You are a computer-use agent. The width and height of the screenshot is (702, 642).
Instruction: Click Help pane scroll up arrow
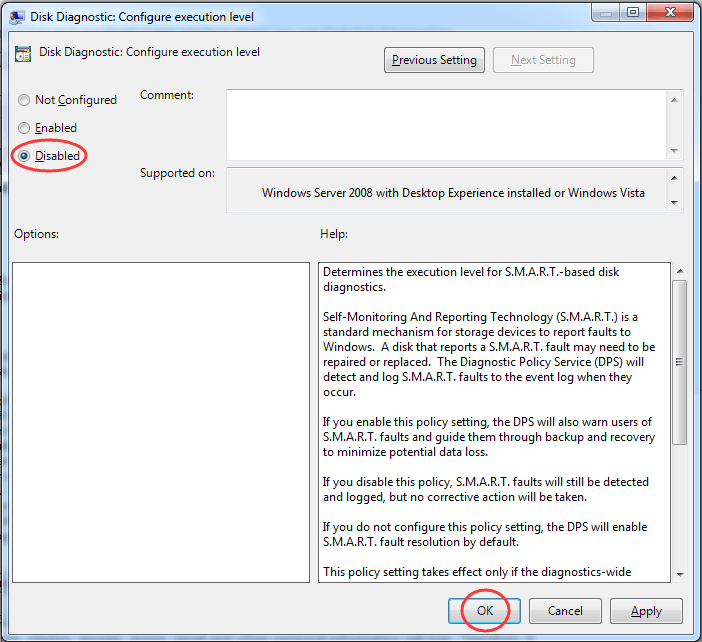(680, 271)
